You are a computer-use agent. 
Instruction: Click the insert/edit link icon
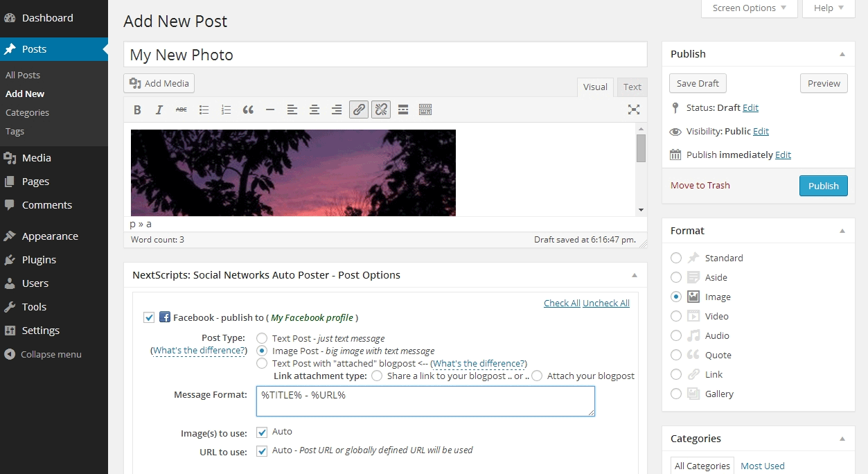click(359, 109)
